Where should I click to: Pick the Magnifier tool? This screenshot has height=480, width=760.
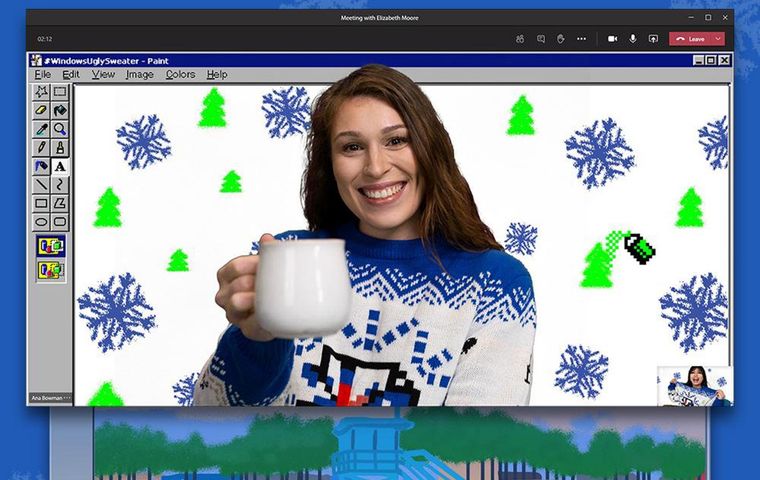point(60,129)
